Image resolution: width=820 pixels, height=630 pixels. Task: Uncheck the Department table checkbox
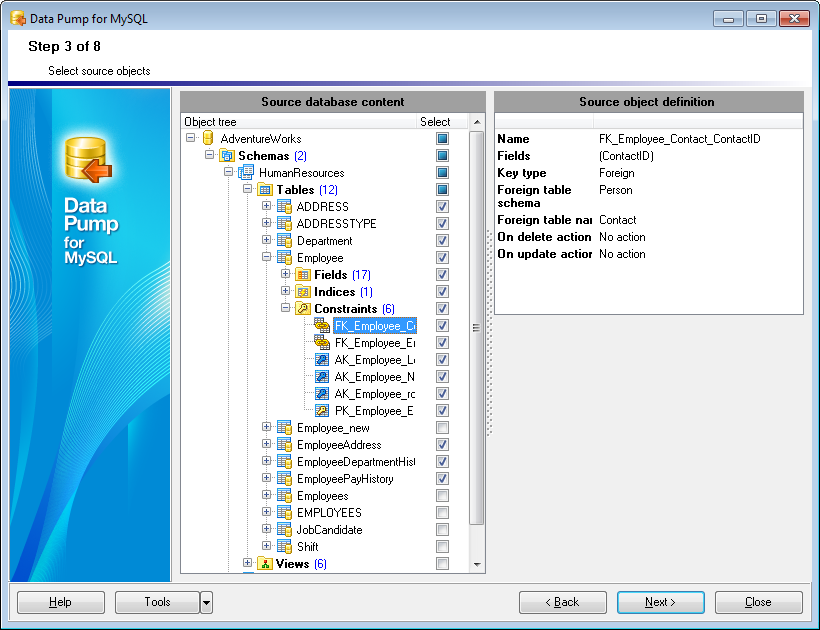pyautogui.click(x=442, y=241)
